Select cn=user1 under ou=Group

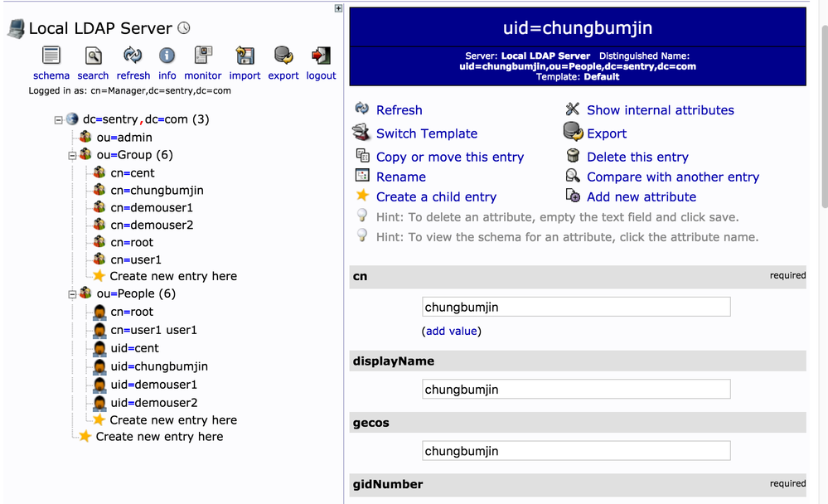point(136,260)
